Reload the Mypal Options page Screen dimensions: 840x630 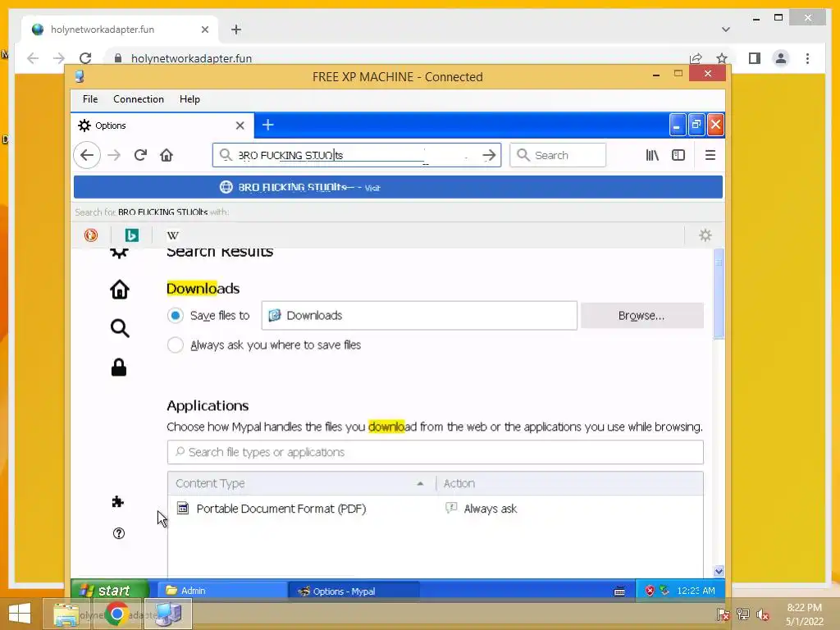click(140, 155)
